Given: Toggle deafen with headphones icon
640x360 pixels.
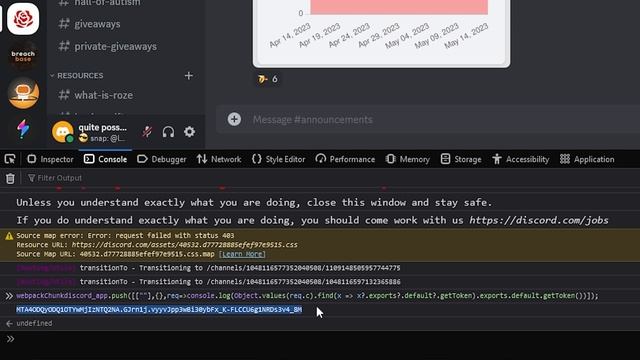Looking at the screenshot, I should click(168, 132).
